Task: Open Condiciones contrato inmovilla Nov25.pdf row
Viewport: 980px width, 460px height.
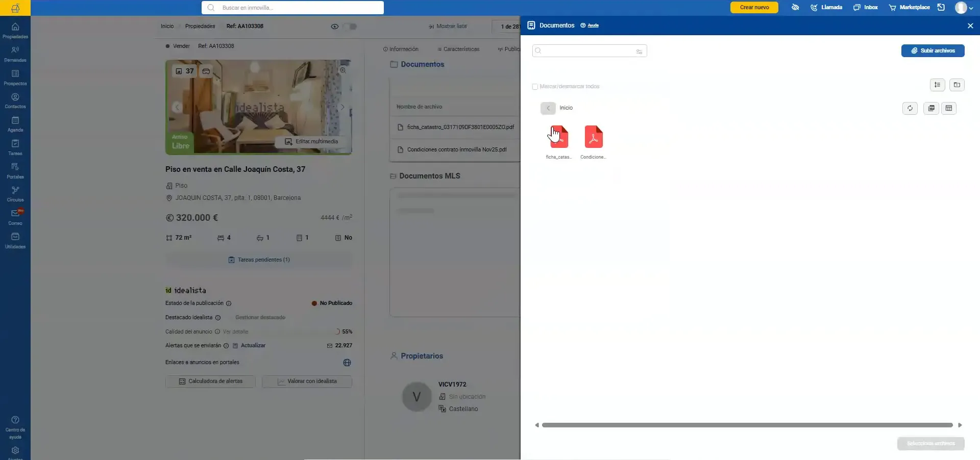Action: pyautogui.click(x=456, y=149)
